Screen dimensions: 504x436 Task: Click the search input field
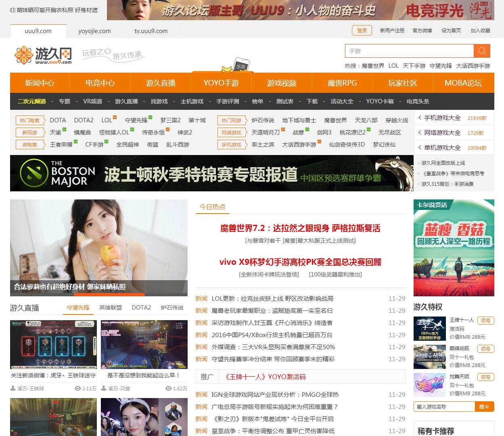[409, 51]
